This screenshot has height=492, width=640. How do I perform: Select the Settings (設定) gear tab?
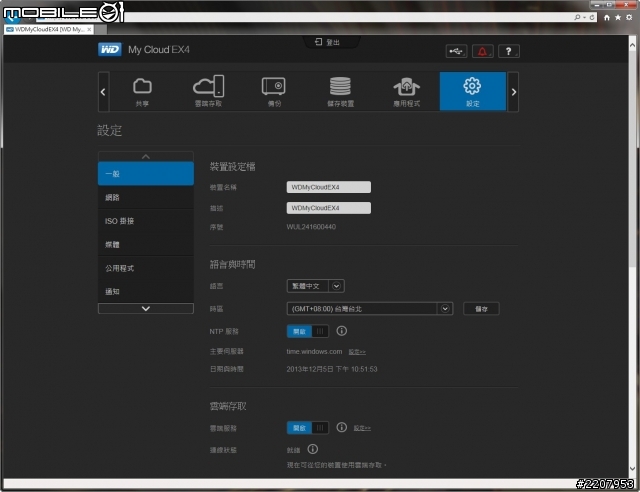[x=473, y=91]
